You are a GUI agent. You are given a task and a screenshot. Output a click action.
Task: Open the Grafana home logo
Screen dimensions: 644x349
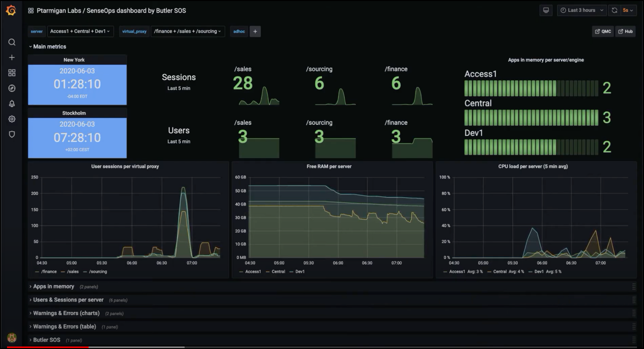tap(11, 10)
